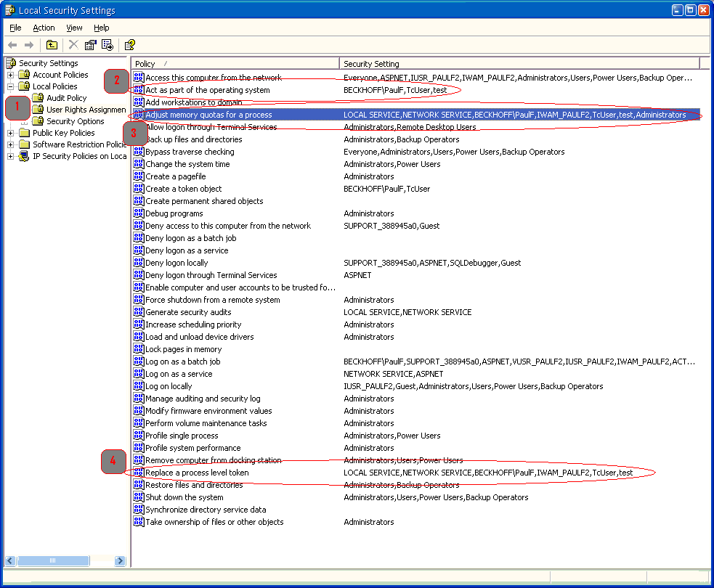714x588 pixels.
Task: Click the policy icon beside Debug programs
Action: [x=139, y=213]
